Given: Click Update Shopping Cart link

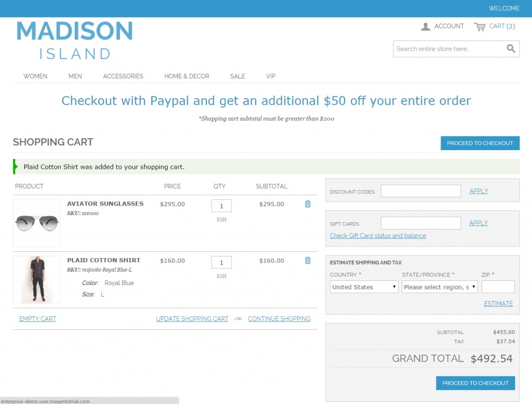Looking at the screenshot, I should 192,319.
